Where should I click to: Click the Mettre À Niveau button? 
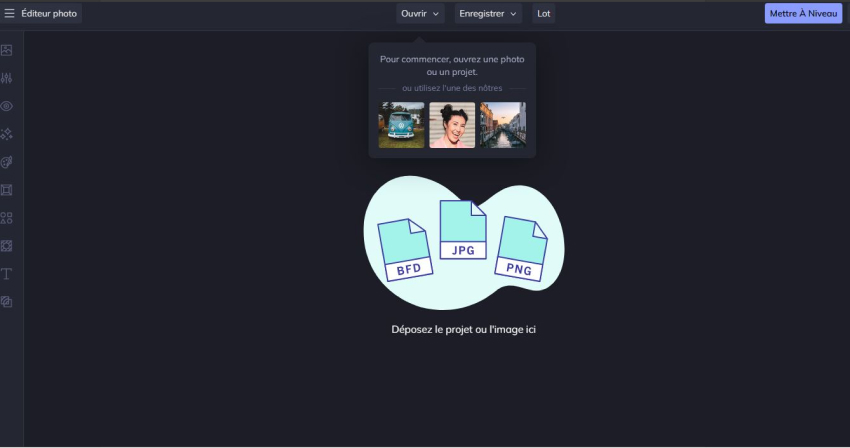pyautogui.click(x=803, y=14)
